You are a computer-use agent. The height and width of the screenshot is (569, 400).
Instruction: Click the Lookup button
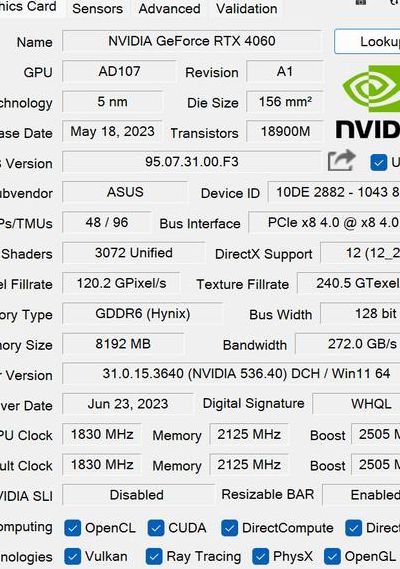367,42
